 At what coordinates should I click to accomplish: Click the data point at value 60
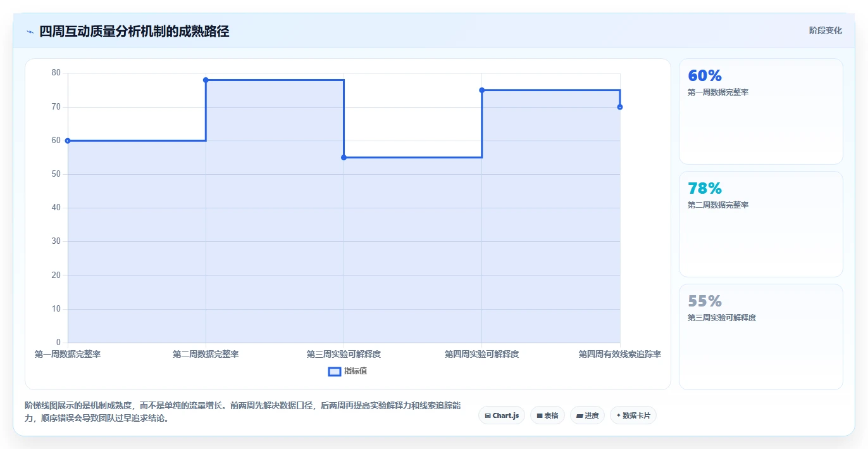[x=68, y=141]
